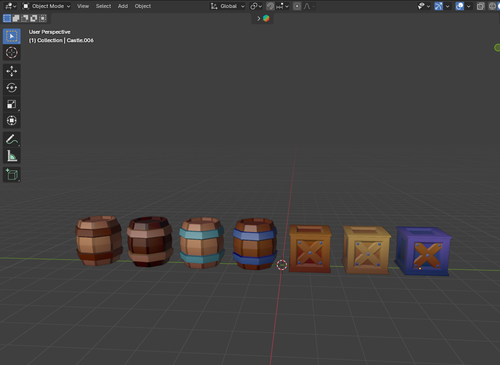Viewport: 500px width, 365px height.
Task: Open proportional editing falloff dropdown
Action: pyautogui.click(x=309, y=6)
